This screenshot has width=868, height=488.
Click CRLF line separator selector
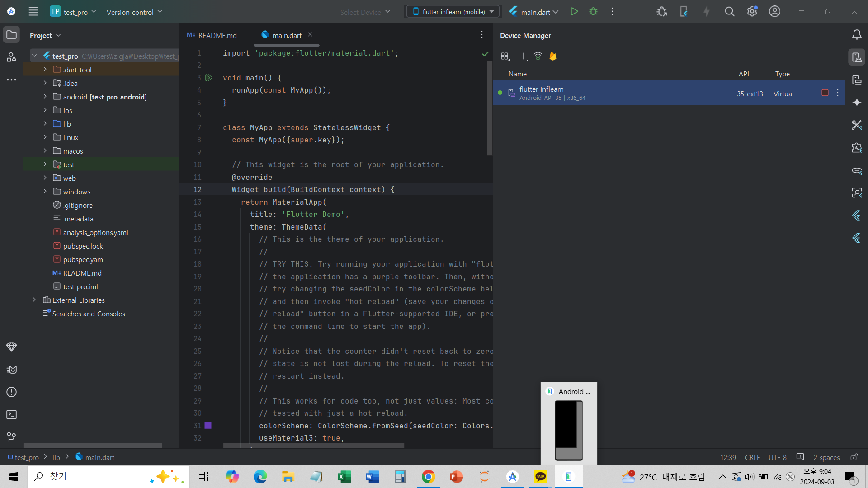point(752,457)
